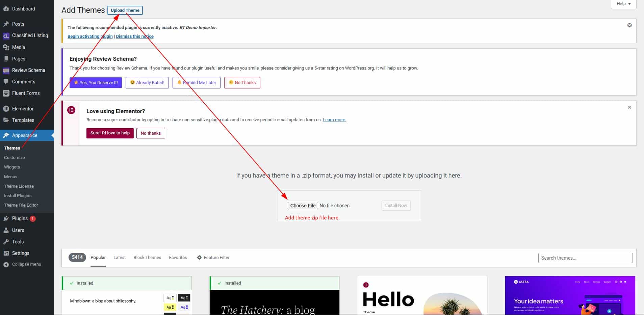644x315 pixels.
Task: Click the Add Themes page heading
Action: point(83,10)
